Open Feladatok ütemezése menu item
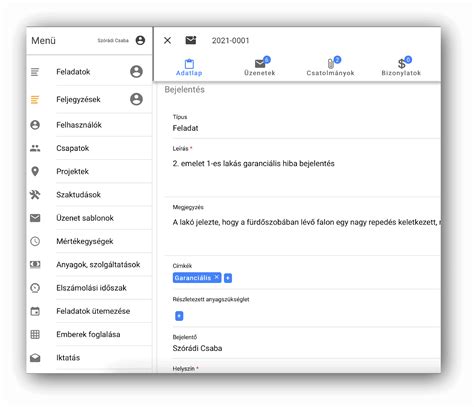The width and height of the screenshot is (474, 407). pyautogui.click(x=93, y=311)
